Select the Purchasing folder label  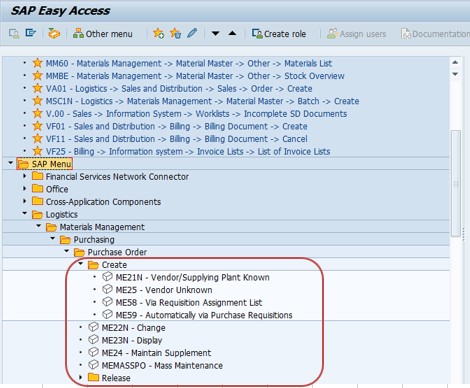pos(94,240)
